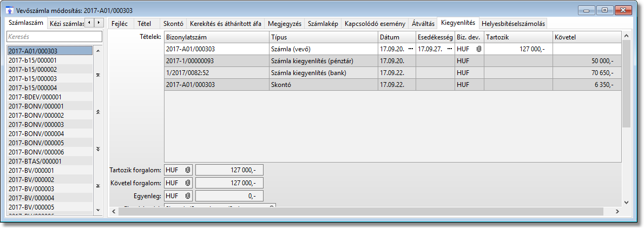
Task: Open the Skontó tab
Action: (174, 24)
